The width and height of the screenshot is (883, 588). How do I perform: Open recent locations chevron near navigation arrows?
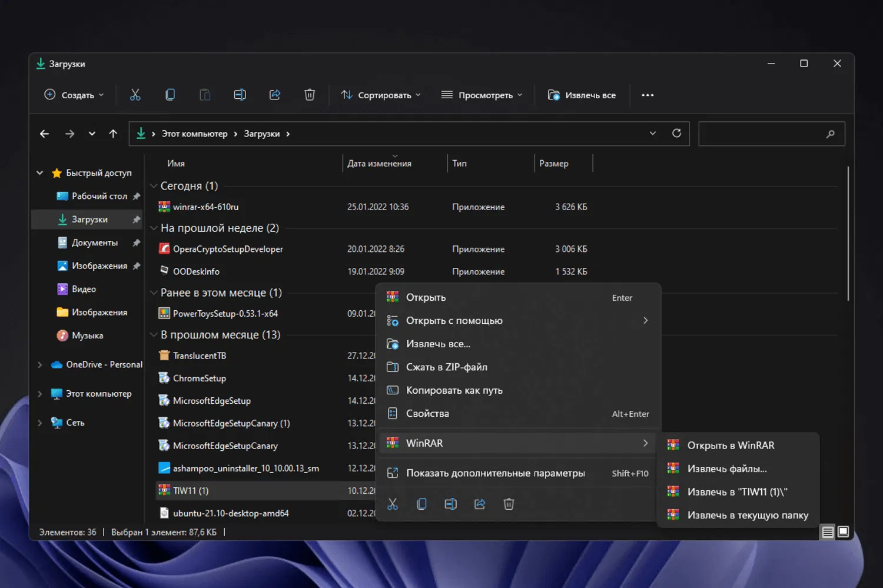(92, 134)
